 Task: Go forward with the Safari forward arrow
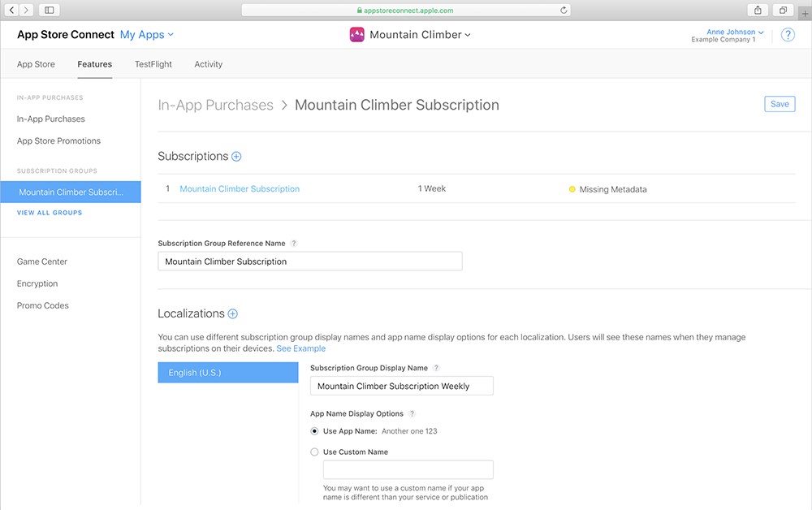(26, 10)
